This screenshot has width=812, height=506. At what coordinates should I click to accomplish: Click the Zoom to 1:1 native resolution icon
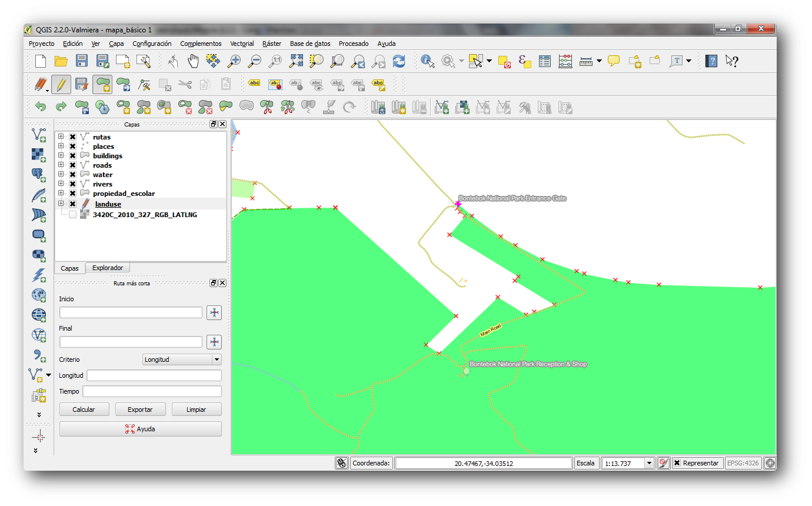click(x=275, y=61)
